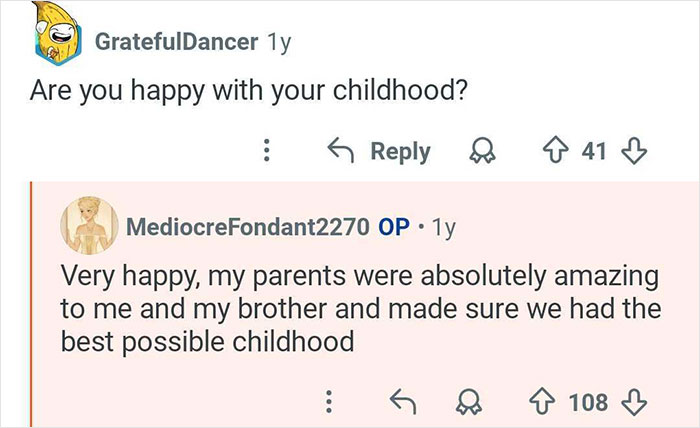
Task: Click the 108 vote count
Action: point(587,402)
